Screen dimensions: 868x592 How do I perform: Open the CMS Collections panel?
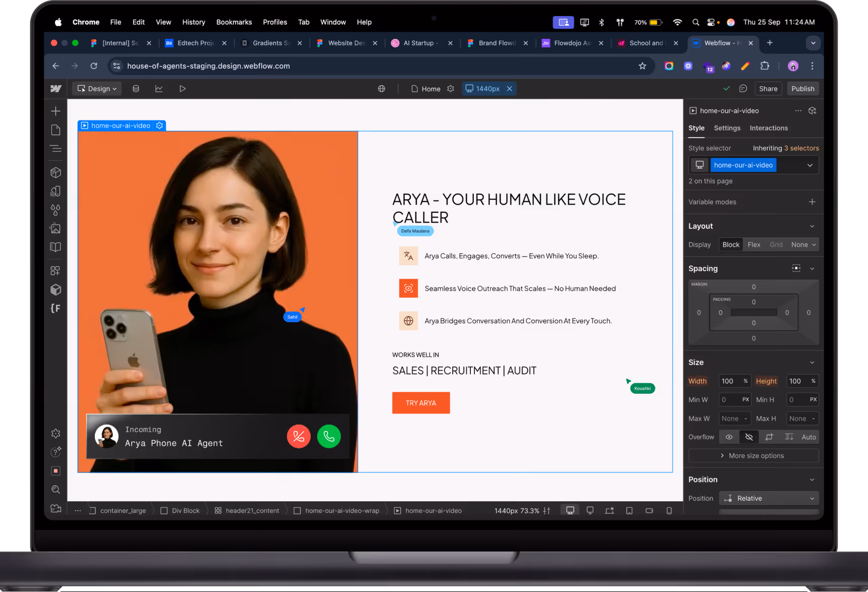[136, 88]
